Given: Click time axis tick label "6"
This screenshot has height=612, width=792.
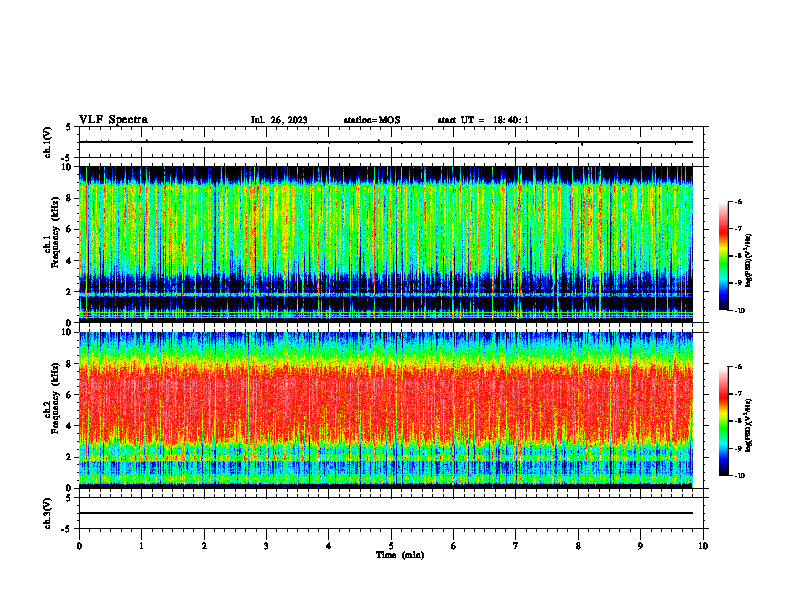Looking at the screenshot, I should (453, 546).
